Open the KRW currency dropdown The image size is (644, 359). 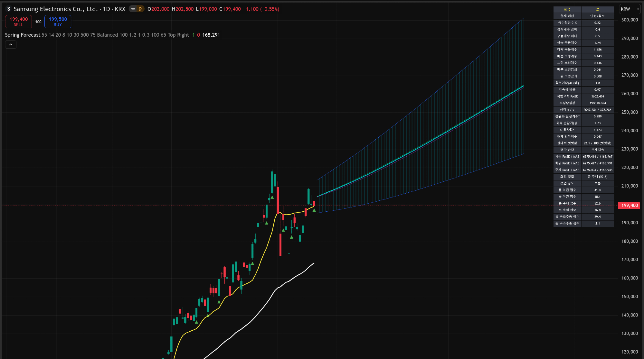pos(630,9)
